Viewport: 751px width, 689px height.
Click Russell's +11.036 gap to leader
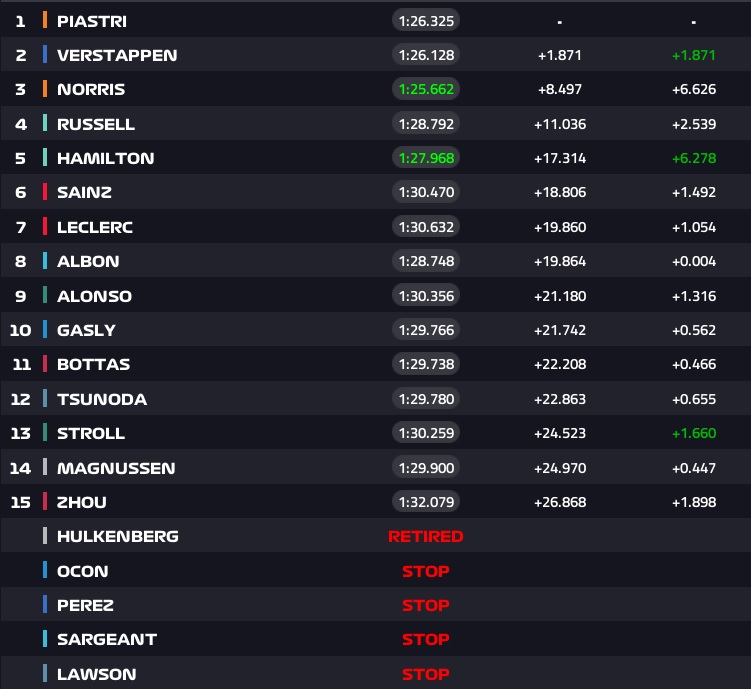(559, 124)
